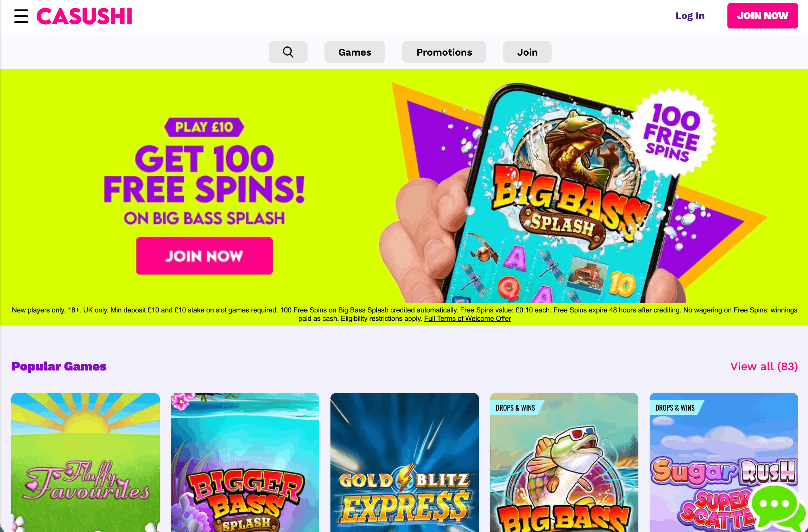Launch the Gold Blitz Express game

pos(405,462)
